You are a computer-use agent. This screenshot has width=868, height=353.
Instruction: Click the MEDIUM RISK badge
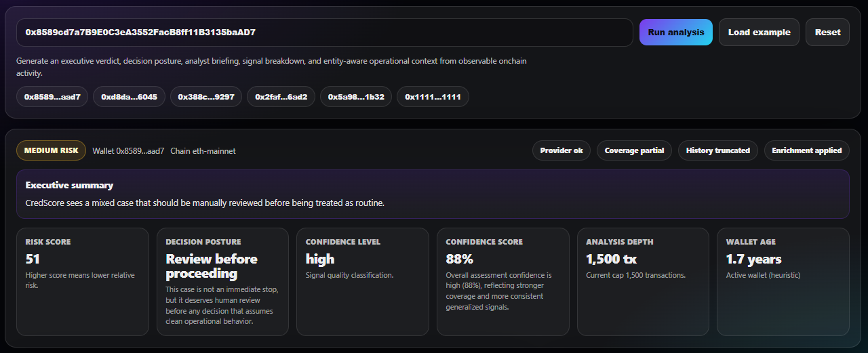[x=52, y=151]
